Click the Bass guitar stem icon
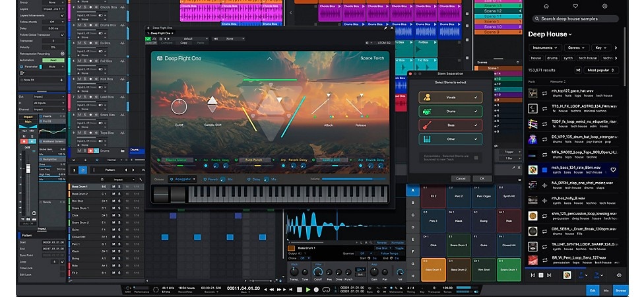 click(x=427, y=125)
